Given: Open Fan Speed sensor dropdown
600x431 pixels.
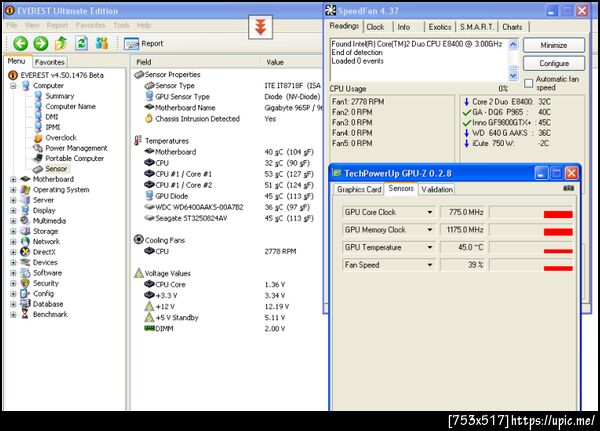Looking at the screenshot, I should click(x=430, y=265).
